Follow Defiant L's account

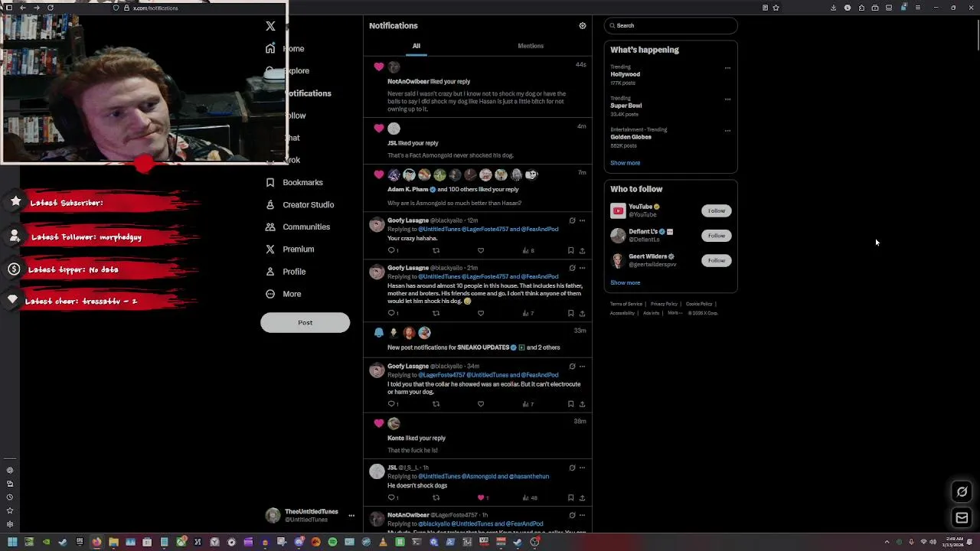pos(716,236)
